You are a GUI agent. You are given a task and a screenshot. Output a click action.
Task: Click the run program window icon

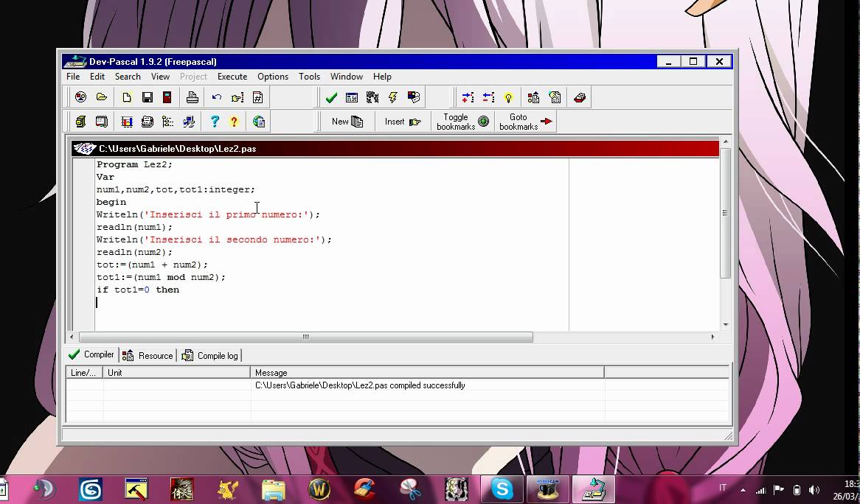(352, 97)
